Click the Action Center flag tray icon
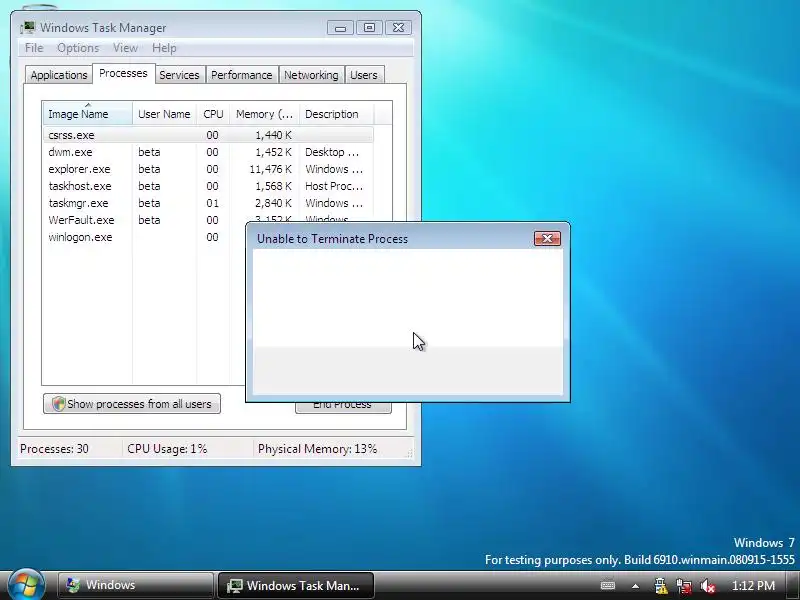 pyautogui.click(x=660, y=585)
